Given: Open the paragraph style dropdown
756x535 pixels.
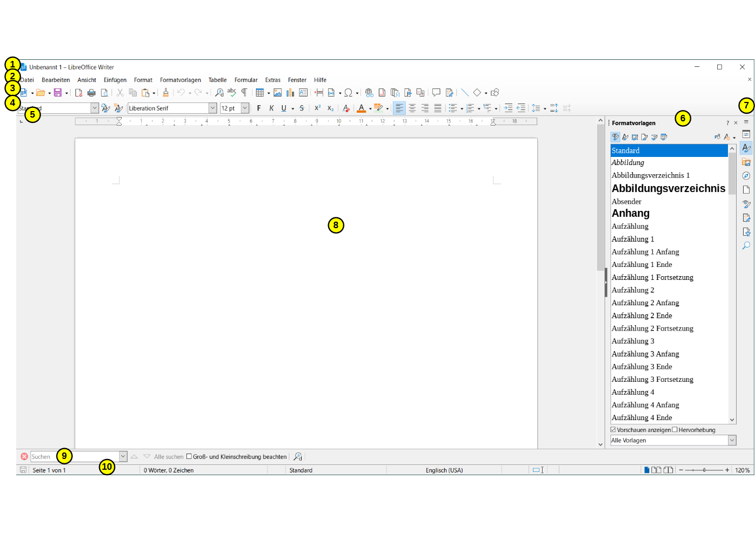Looking at the screenshot, I should point(95,108).
